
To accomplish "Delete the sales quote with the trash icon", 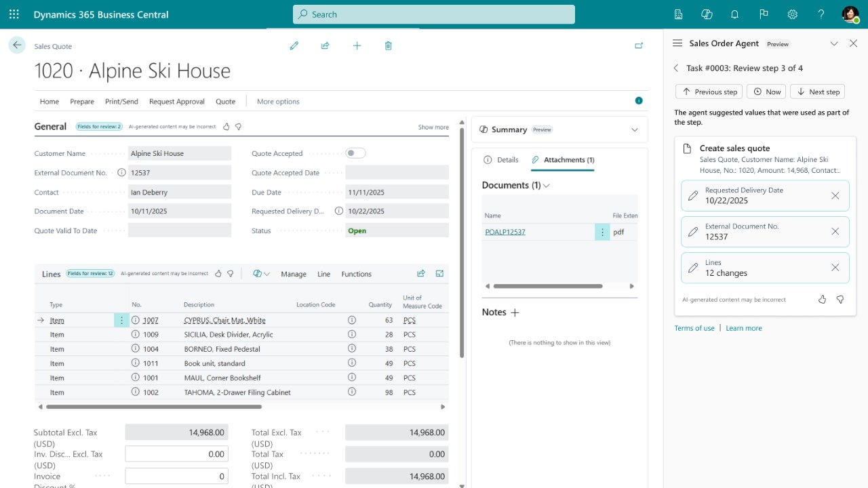I will pos(388,45).
